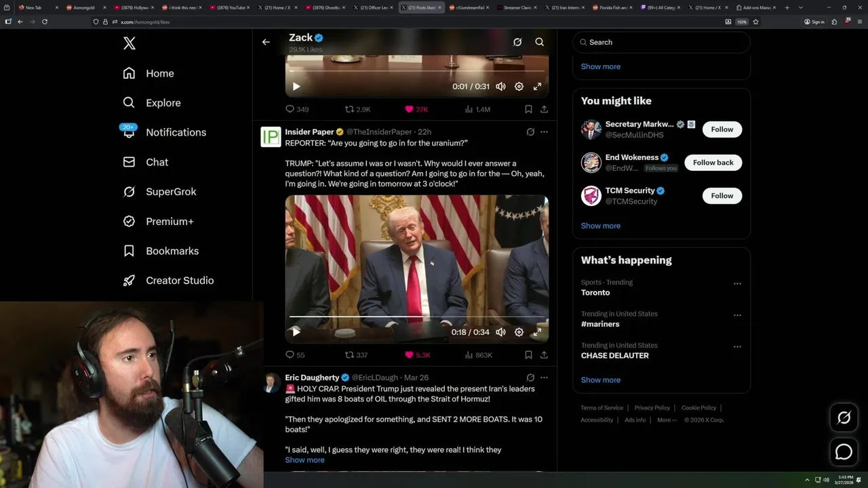The image size is (868, 488).
Task: Follow back End Wokeness
Action: coord(713,163)
